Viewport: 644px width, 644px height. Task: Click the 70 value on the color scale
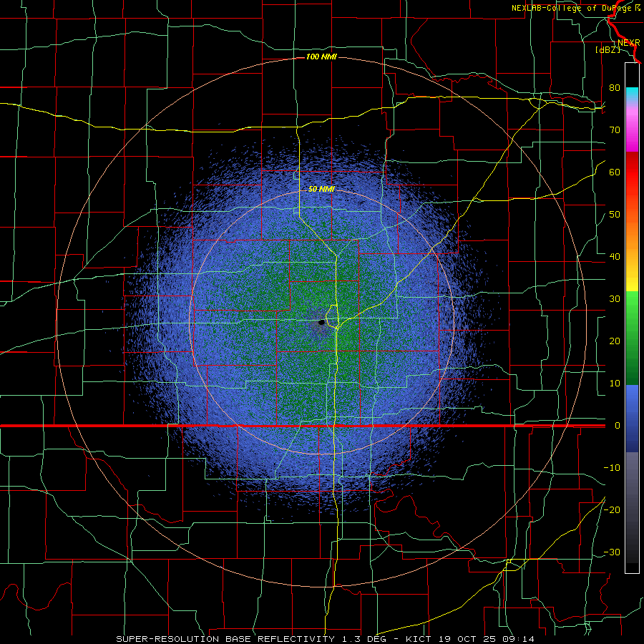(x=615, y=130)
